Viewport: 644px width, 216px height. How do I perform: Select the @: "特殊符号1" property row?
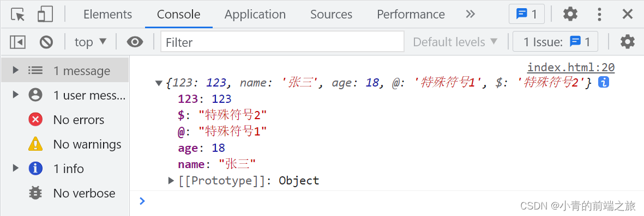tap(222, 132)
